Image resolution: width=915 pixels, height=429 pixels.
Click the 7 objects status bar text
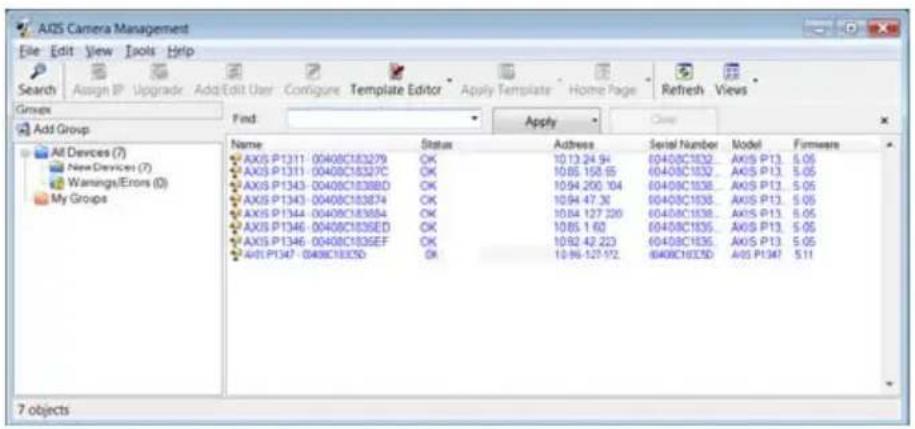(x=43, y=410)
